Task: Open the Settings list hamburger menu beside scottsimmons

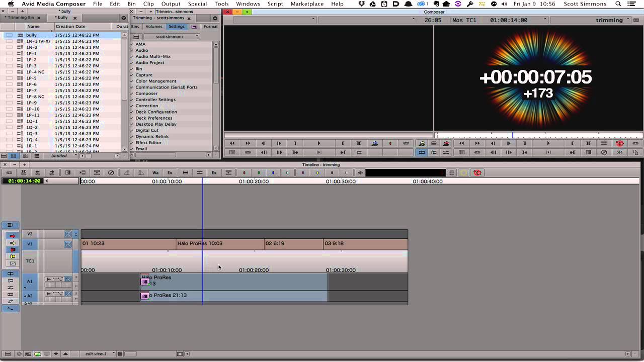Action: [x=136, y=37]
